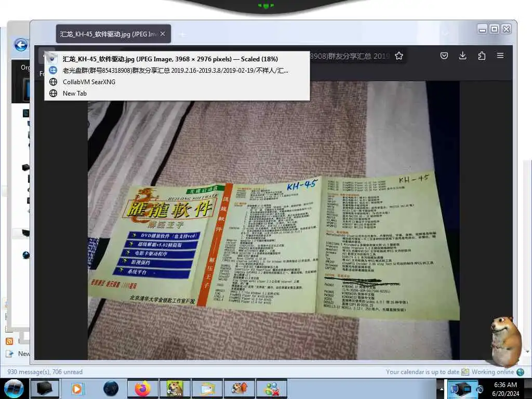This screenshot has width=532, height=399.
Task: Click the 930 message(s), 706 unread status
Action: 45,372
